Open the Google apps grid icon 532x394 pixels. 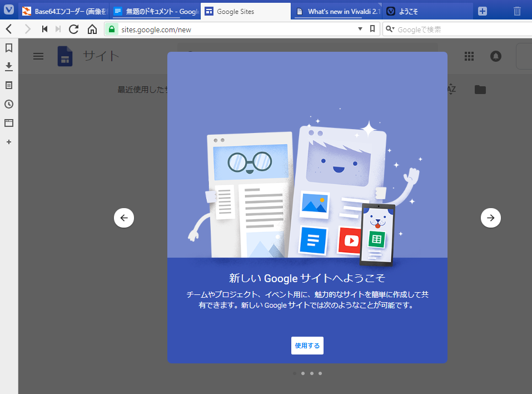(x=469, y=56)
